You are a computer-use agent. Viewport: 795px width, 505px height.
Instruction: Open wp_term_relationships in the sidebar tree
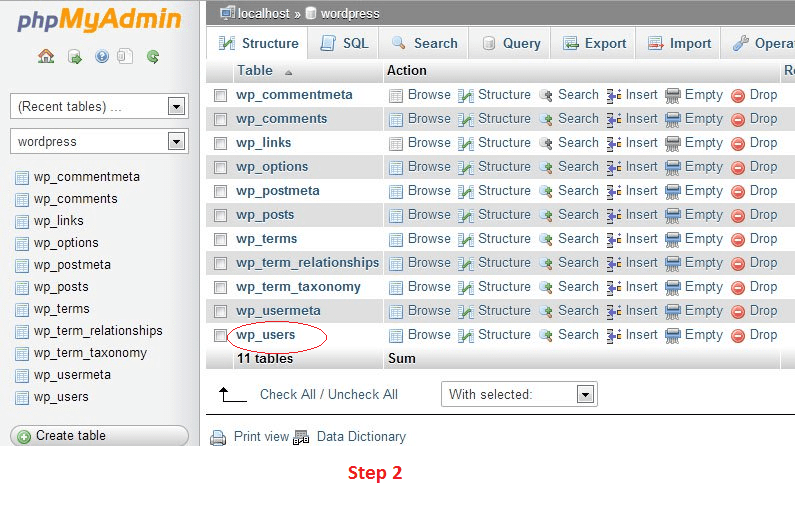[x=98, y=331]
